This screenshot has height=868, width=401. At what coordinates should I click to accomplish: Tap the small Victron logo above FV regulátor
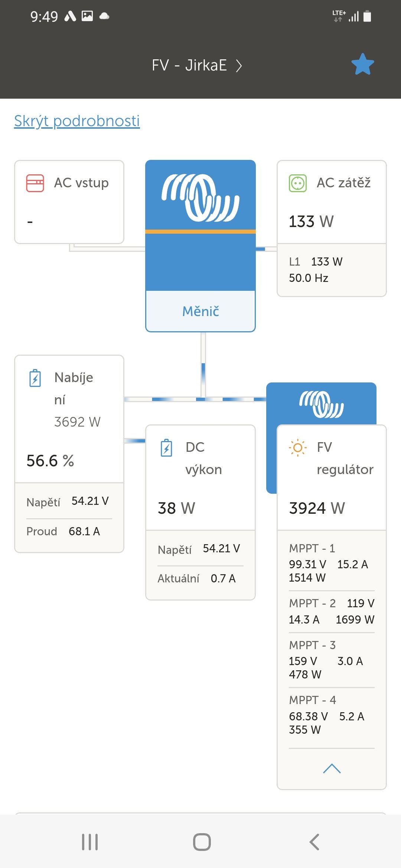pos(322,404)
